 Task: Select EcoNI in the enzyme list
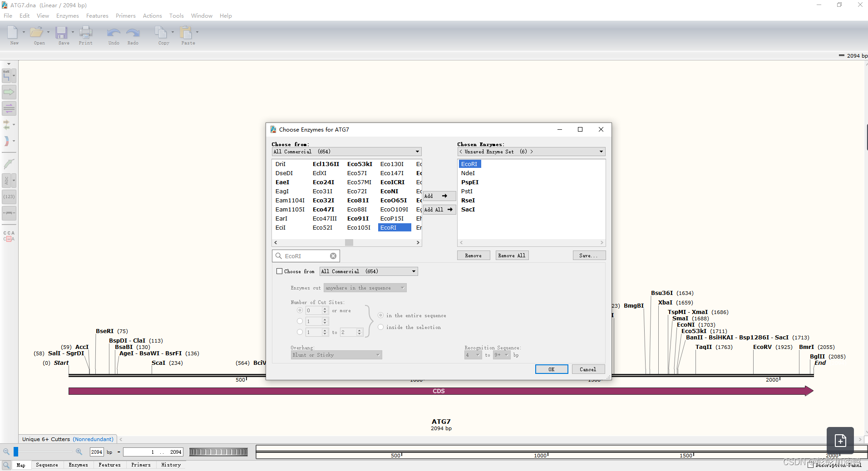click(x=390, y=191)
